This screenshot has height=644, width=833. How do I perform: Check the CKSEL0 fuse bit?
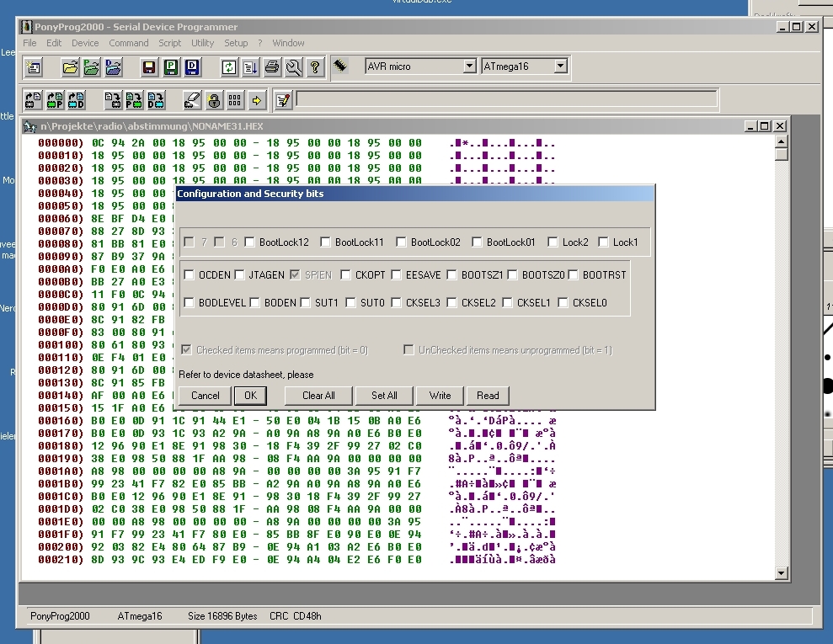pos(563,302)
